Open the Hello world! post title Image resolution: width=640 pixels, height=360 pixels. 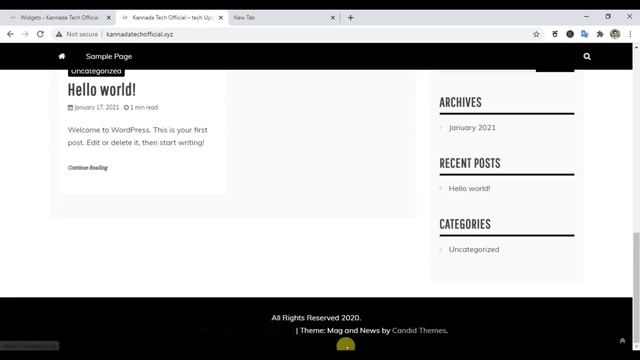point(102,89)
